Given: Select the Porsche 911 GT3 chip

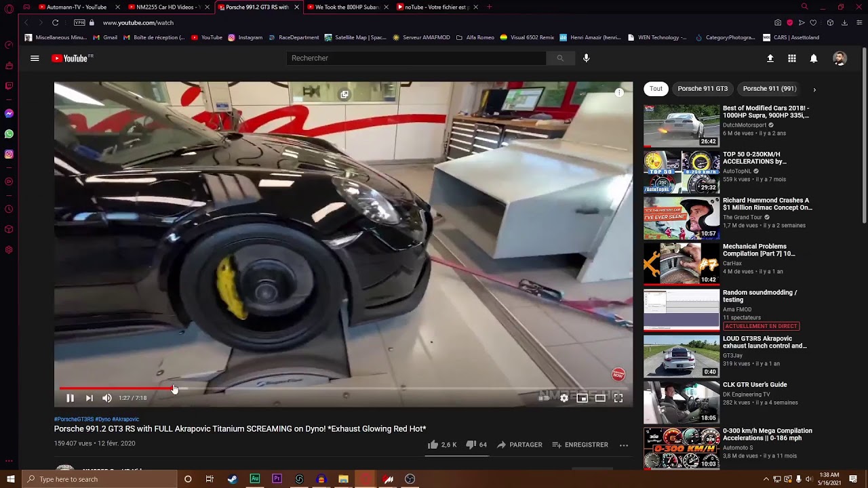Looking at the screenshot, I should [x=703, y=89].
